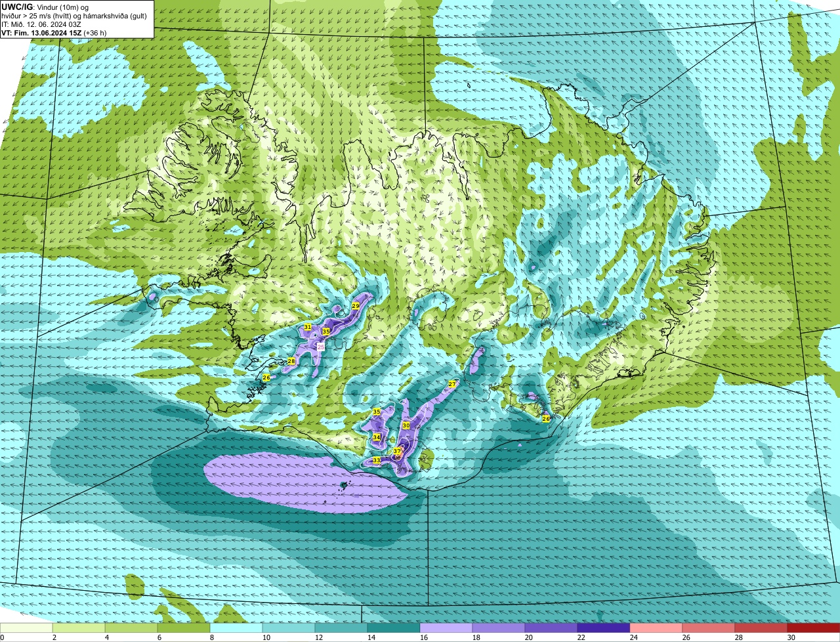Click the yellow gust label 29
Screen dimensions: 840x642
[x=356, y=306]
